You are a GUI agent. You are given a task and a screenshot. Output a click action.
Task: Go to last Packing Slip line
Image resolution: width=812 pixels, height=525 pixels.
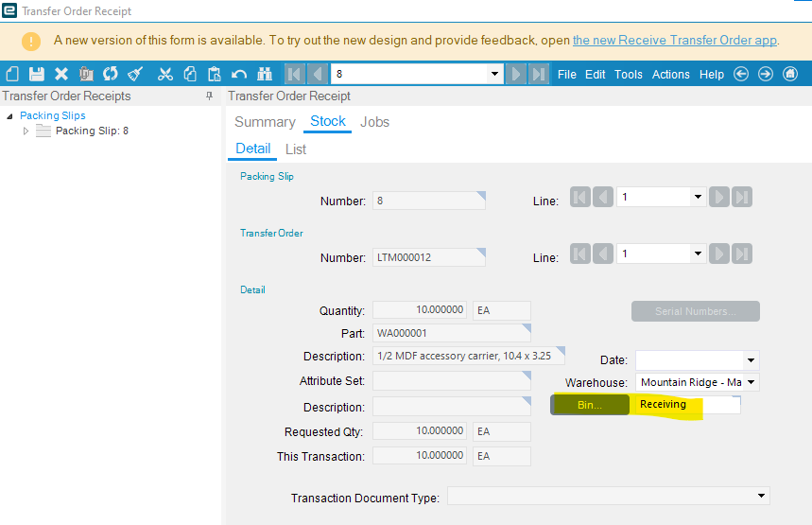(741, 197)
